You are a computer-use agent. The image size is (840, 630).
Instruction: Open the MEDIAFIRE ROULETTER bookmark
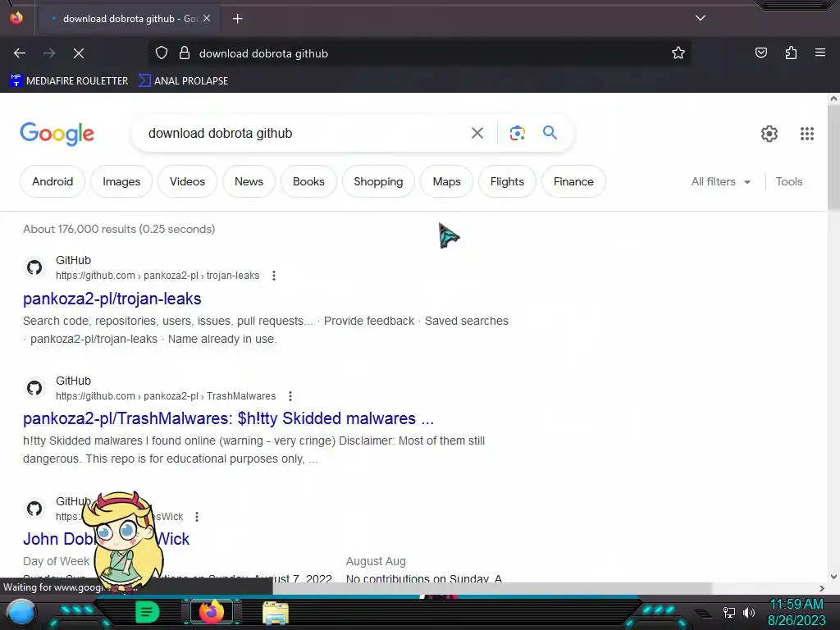coord(69,81)
